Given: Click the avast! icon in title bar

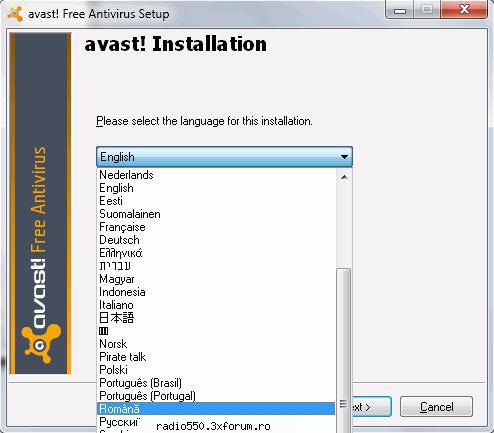Looking at the screenshot, I should (x=15, y=14).
